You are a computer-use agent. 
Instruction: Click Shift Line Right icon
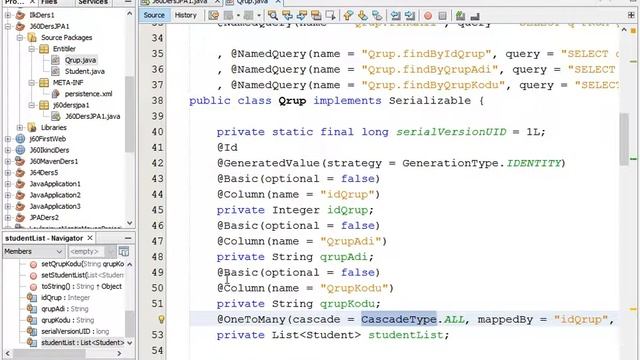pos(410,16)
